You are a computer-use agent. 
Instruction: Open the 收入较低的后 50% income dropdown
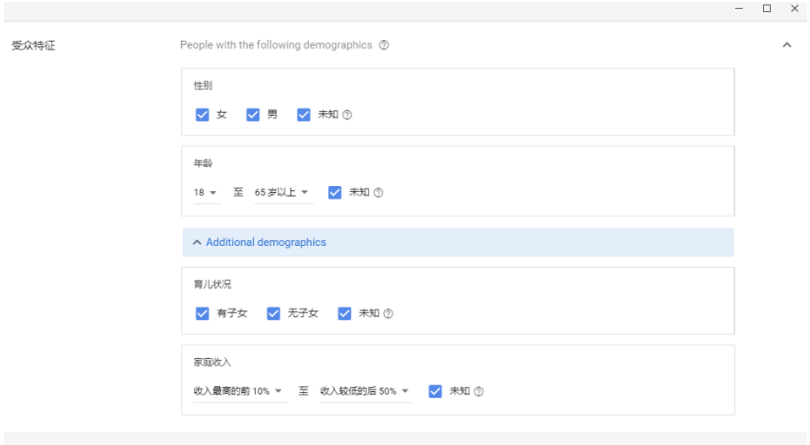click(x=366, y=391)
